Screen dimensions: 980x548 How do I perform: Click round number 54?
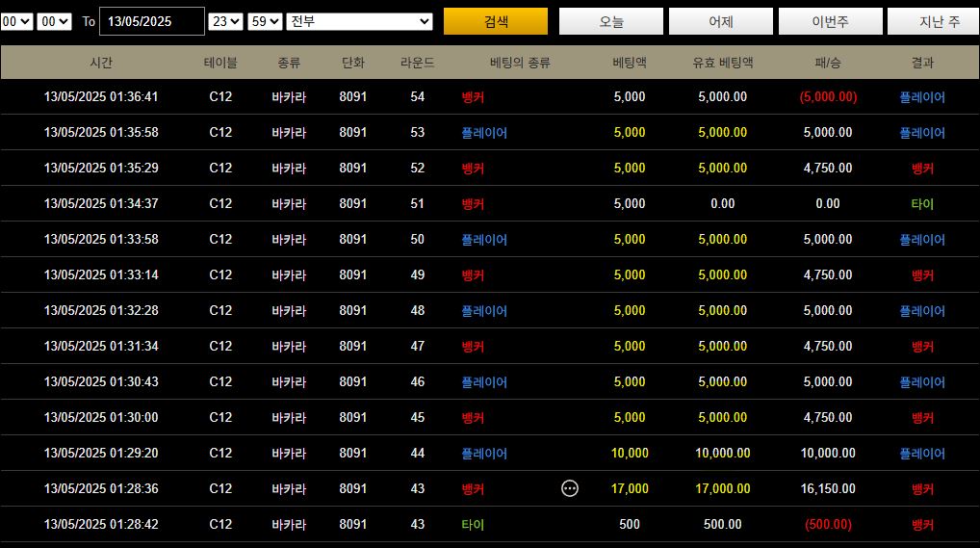pyautogui.click(x=418, y=96)
